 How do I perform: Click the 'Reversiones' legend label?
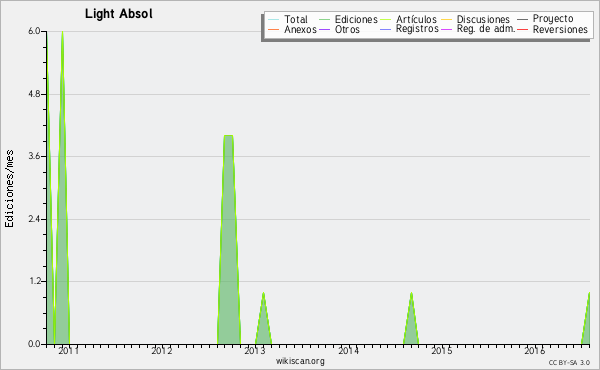pyautogui.click(x=560, y=29)
